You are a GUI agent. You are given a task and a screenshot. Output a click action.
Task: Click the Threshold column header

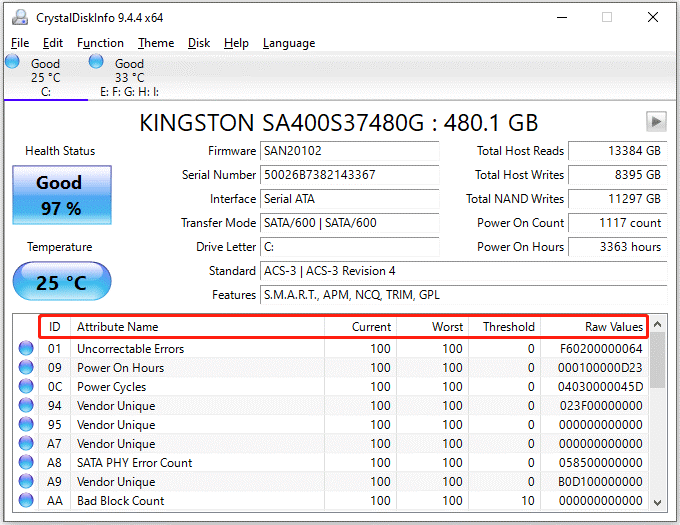[x=504, y=327]
